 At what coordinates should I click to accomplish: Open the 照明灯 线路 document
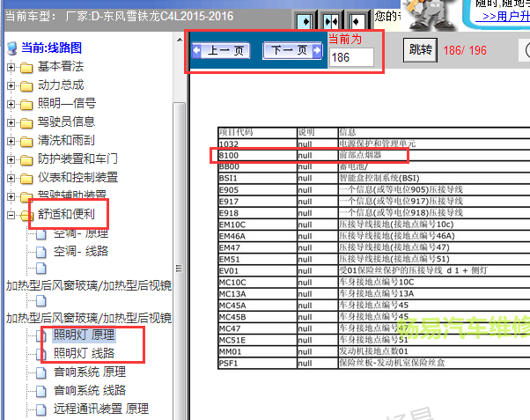coord(85,353)
